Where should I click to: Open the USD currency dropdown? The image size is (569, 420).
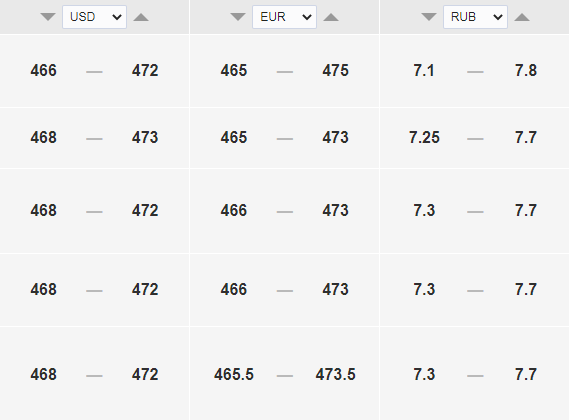[94, 17]
